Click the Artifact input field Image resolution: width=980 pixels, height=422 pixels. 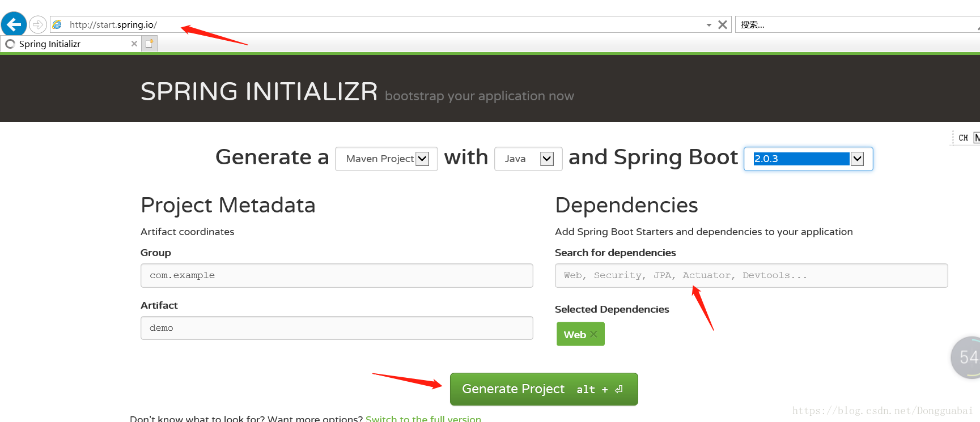[x=337, y=328]
